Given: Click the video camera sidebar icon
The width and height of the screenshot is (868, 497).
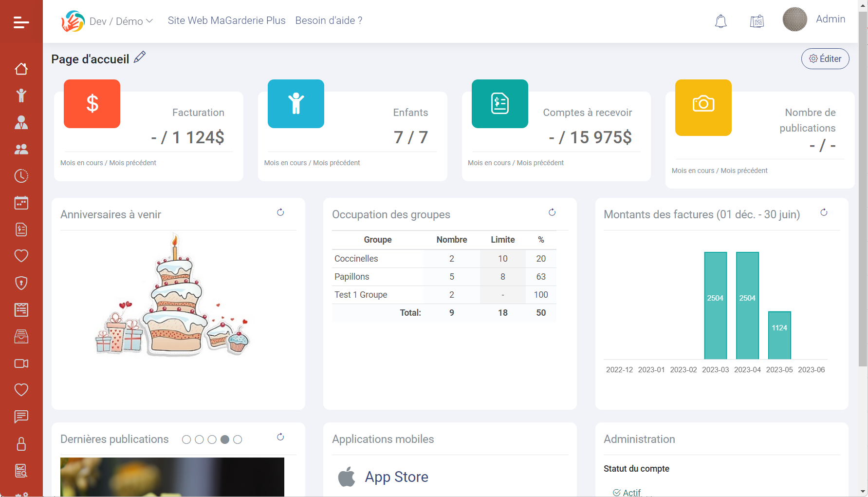Looking at the screenshot, I should (x=21, y=363).
